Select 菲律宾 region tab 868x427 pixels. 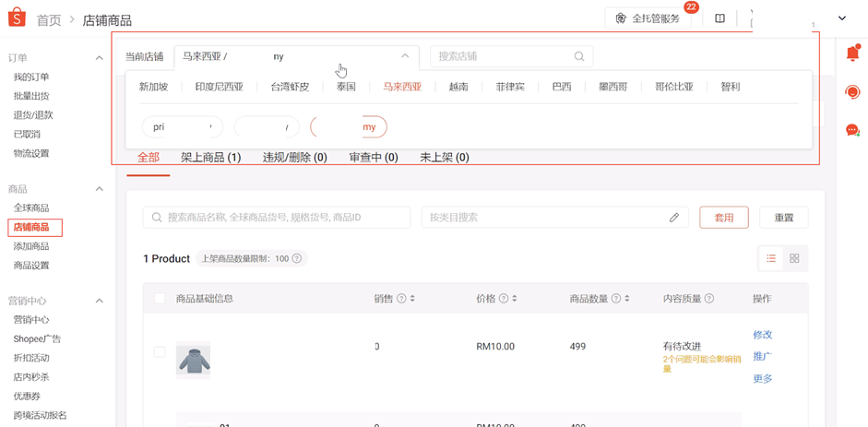click(510, 87)
